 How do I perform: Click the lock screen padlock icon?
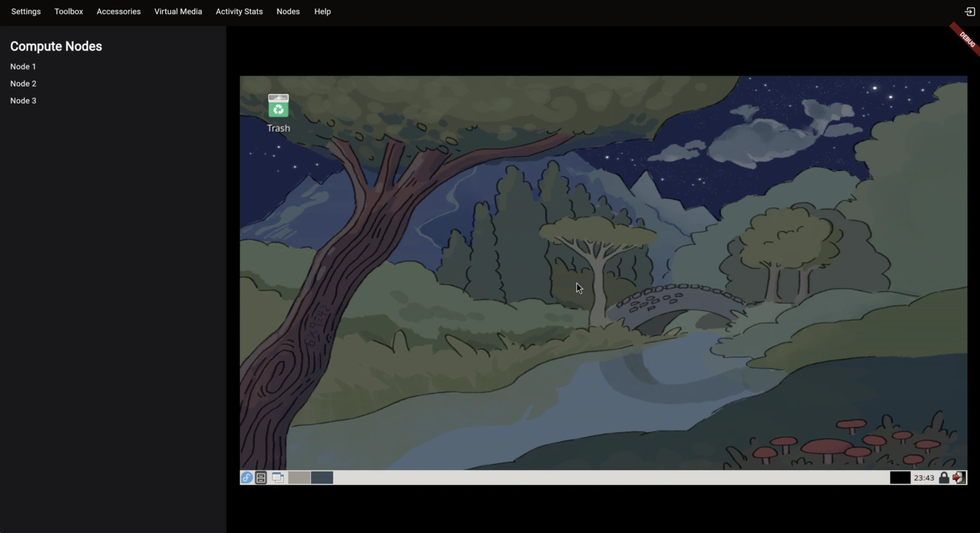pos(944,477)
